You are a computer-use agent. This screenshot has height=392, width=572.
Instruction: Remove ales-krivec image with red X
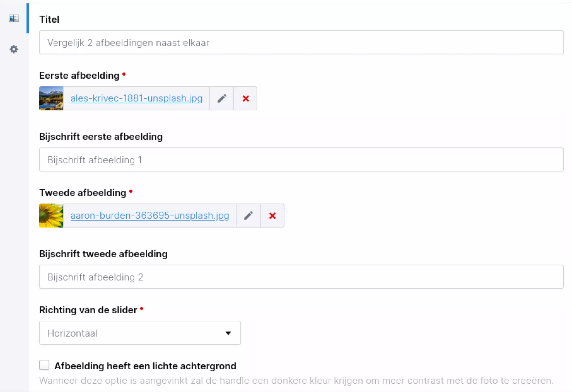[x=245, y=98]
